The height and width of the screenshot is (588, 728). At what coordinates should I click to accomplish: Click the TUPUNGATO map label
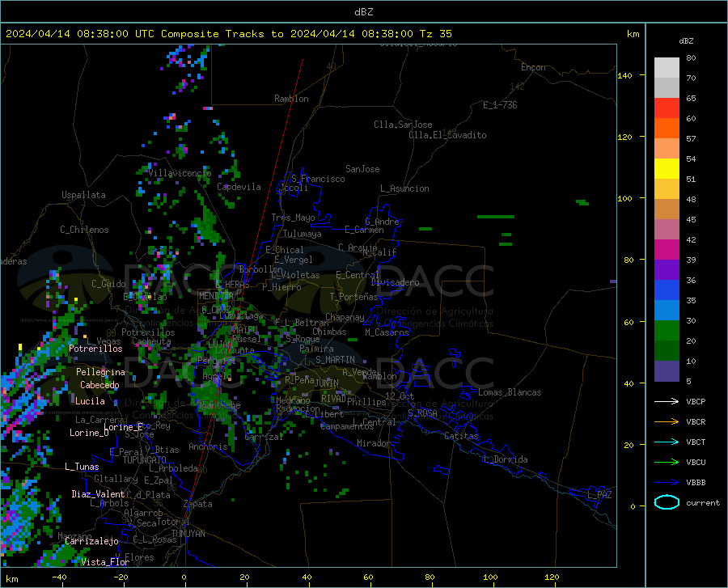(x=145, y=460)
